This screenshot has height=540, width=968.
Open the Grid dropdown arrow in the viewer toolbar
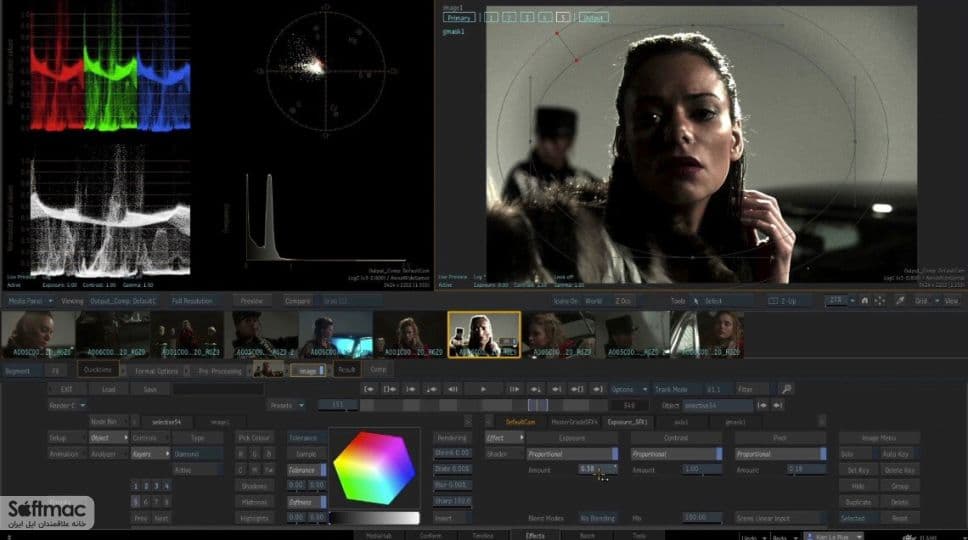[x=937, y=301]
